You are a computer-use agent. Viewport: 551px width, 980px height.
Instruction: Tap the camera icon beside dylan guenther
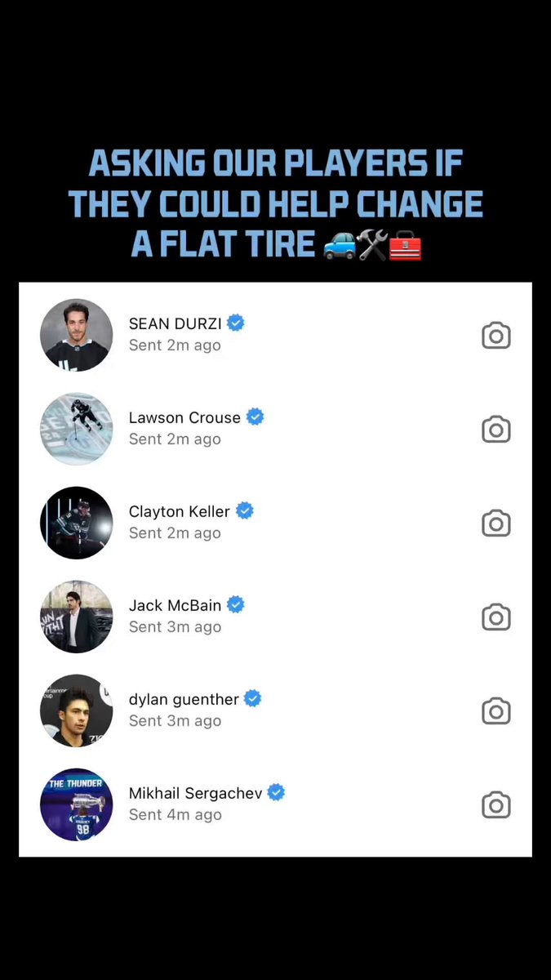click(495, 711)
